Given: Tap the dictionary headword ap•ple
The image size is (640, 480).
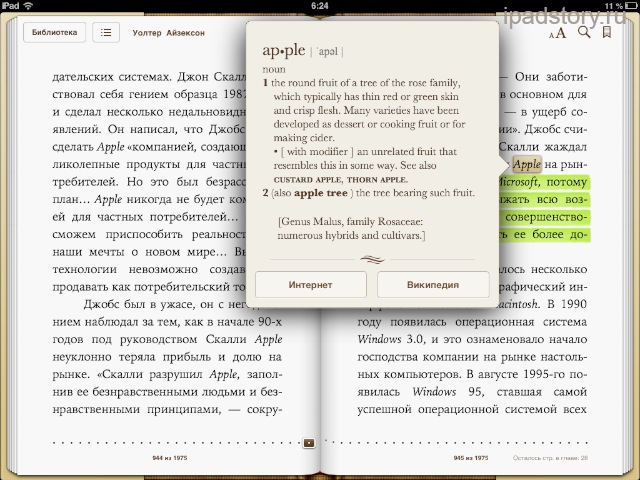Looking at the screenshot, I should pyautogui.click(x=284, y=50).
